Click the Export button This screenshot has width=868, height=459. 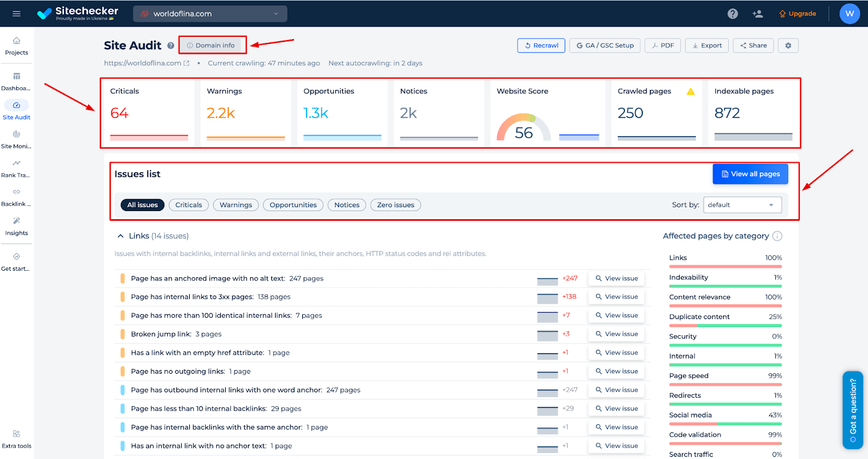coord(707,46)
